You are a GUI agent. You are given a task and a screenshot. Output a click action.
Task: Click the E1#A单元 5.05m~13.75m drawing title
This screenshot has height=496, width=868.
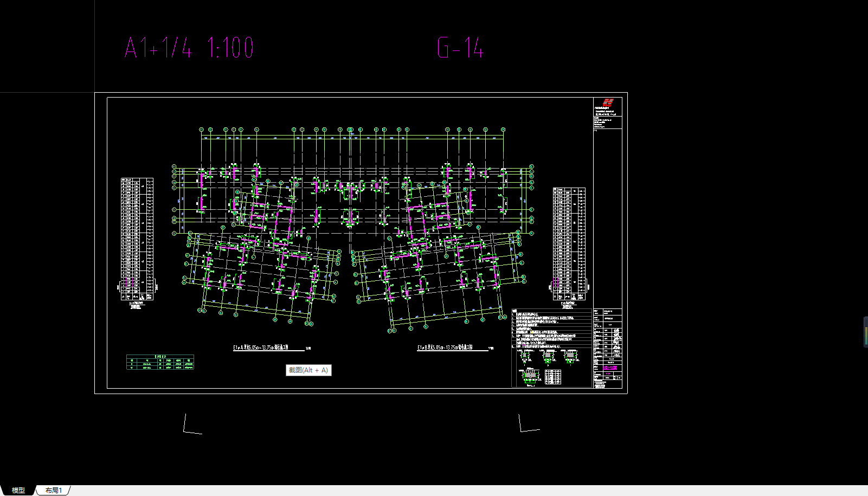click(x=261, y=347)
